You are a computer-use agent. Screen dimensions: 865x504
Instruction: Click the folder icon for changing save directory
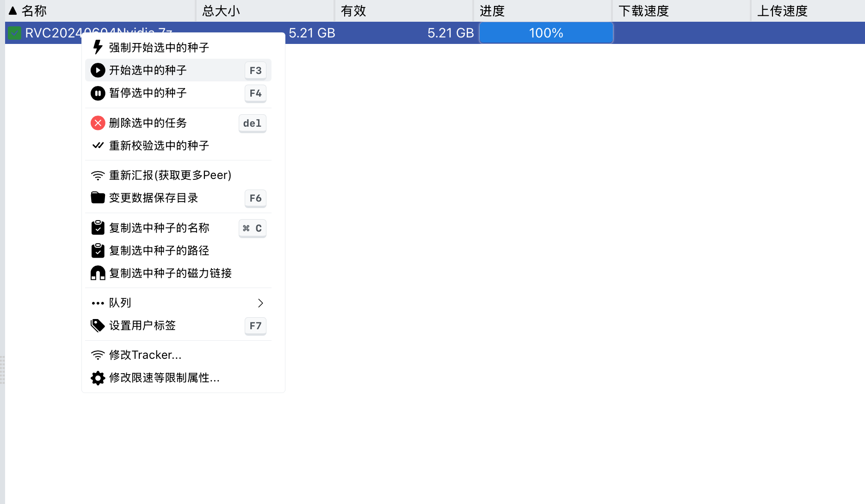(98, 197)
